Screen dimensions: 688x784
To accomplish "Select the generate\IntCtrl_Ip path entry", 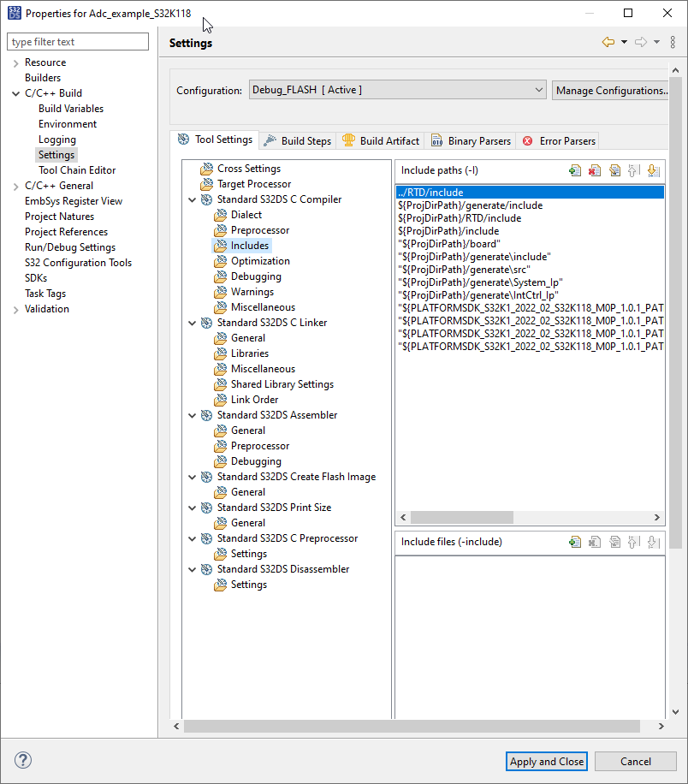I will (530, 295).
